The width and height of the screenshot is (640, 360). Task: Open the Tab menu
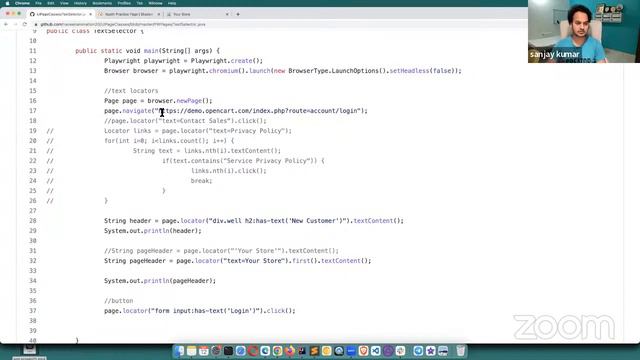tap(139, 3)
